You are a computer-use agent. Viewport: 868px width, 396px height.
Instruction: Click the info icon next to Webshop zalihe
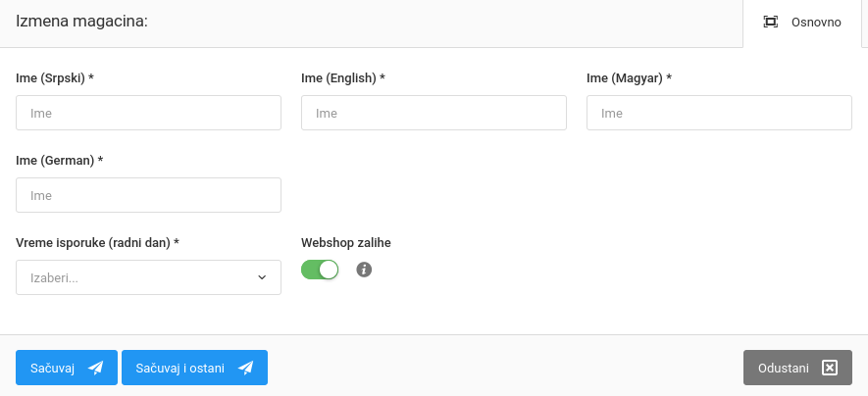coord(364,270)
